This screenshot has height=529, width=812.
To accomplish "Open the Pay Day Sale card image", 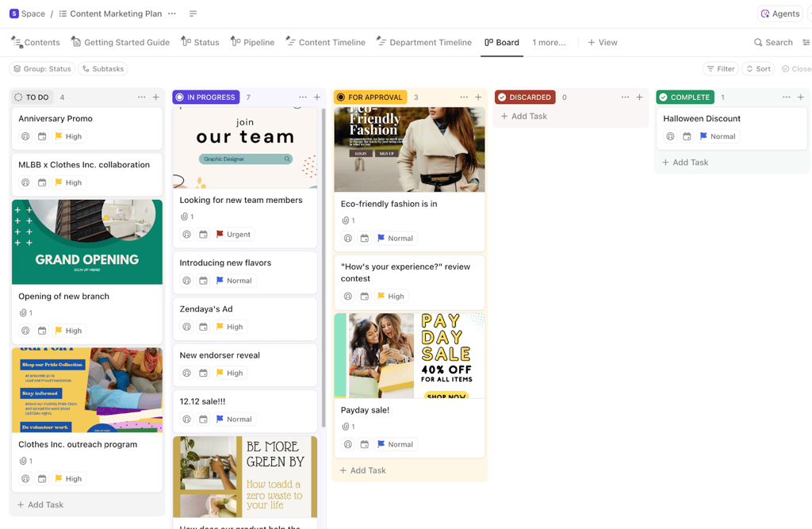I will point(410,355).
